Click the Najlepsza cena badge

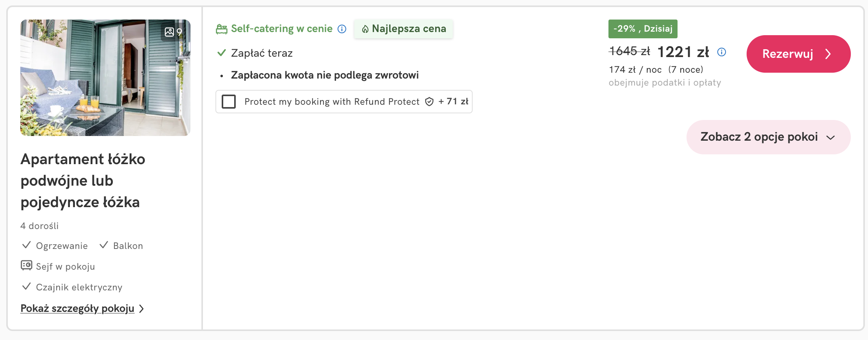[403, 29]
